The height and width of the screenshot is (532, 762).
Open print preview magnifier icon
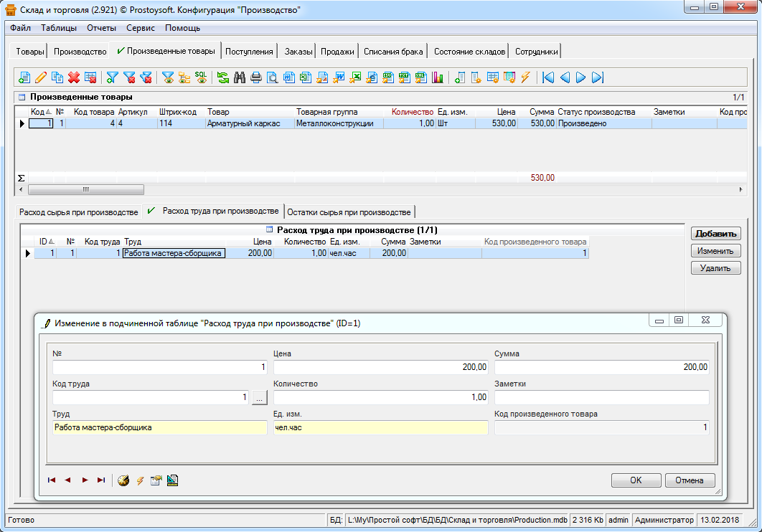click(273, 77)
